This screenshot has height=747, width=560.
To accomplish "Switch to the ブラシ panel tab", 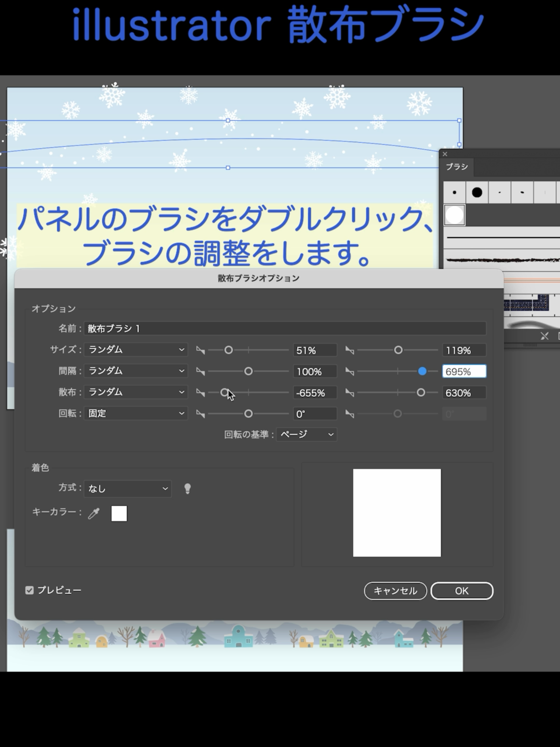I will click(457, 167).
